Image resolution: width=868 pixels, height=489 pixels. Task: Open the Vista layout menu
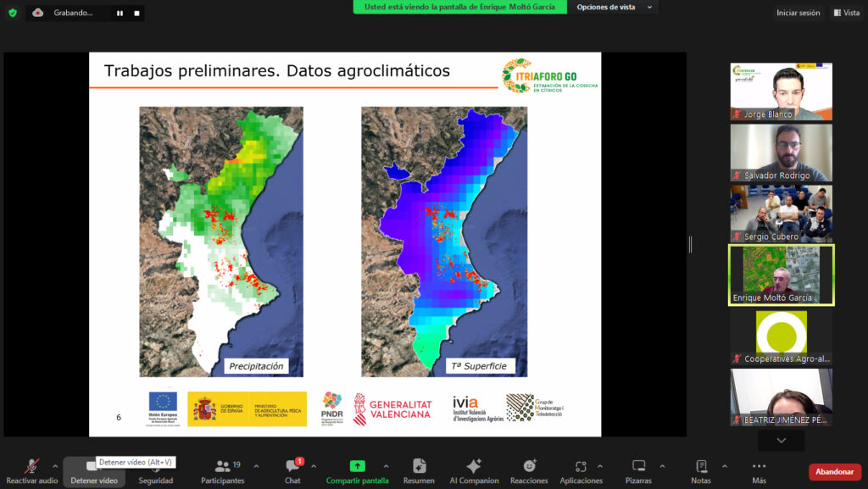(x=847, y=13)
